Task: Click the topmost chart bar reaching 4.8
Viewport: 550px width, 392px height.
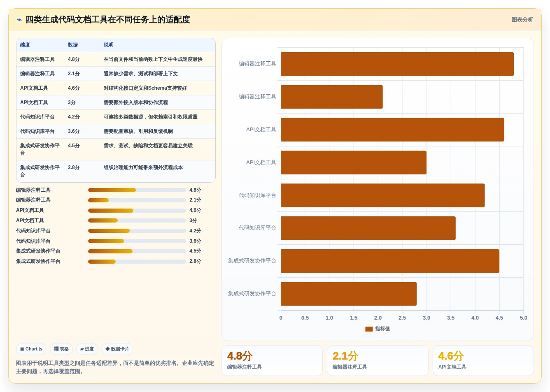Action: click(x=397, y=64)
